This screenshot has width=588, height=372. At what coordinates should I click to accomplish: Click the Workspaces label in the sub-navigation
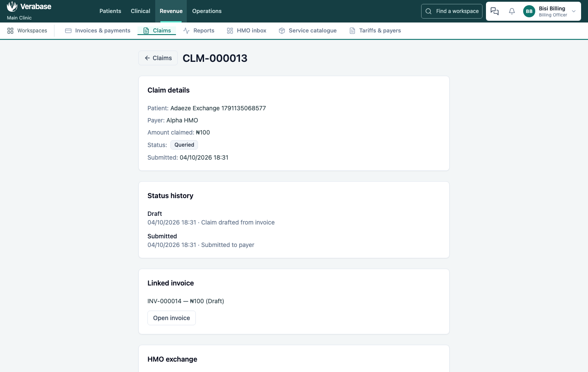[32, 31]
